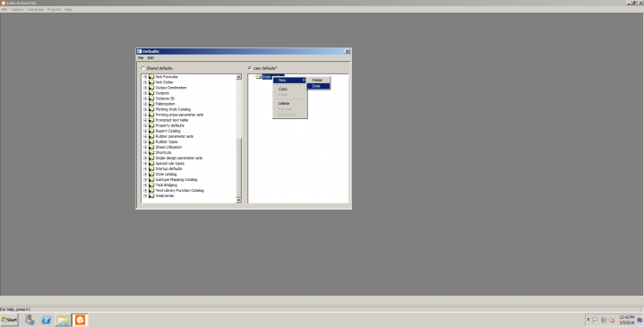The height and width of the screenshot is (327, 644).
Task: Expand the Startup defaults tree node
Action: 145,168
